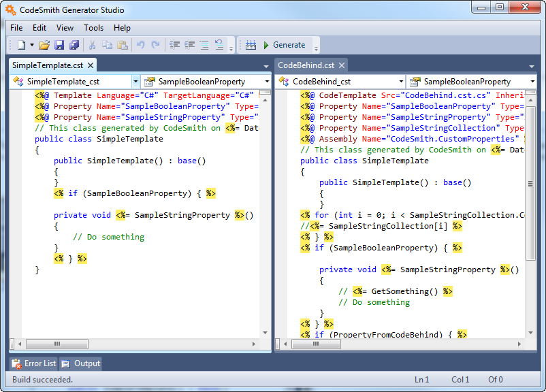Create a new file with the New icon
Viewport: 546px width, 392px height.
22,45
